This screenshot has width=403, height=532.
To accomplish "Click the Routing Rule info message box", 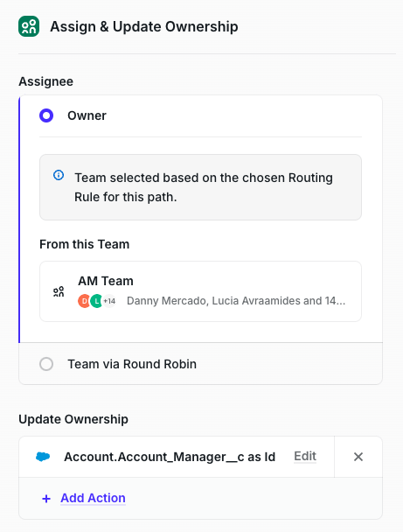I will point(201,187).
